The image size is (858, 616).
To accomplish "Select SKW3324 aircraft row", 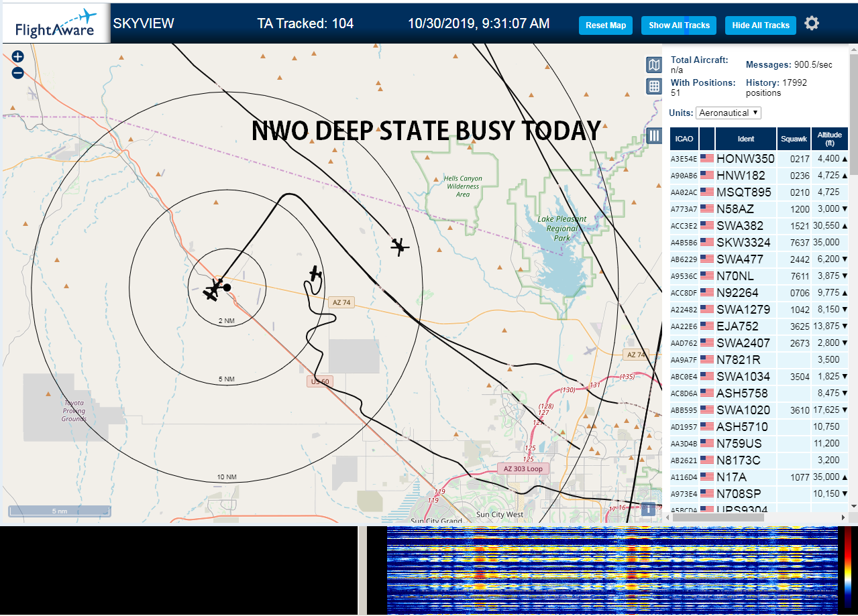I will 759,243.
